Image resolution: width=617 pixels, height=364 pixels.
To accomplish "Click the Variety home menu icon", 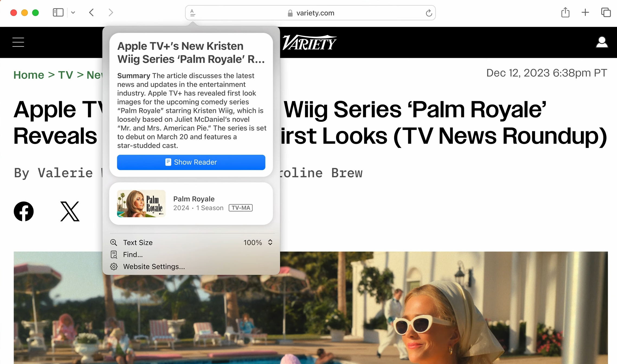I will [x=18, y=42].
